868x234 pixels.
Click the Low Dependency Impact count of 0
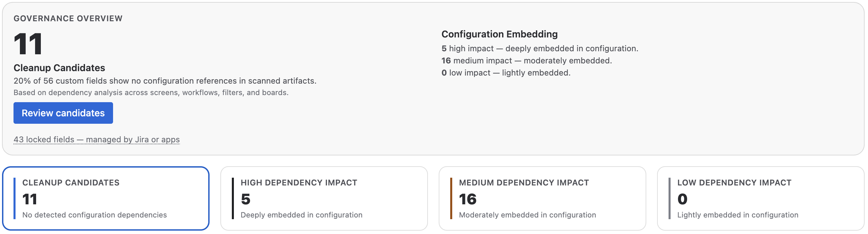click(x=683, y=200)
